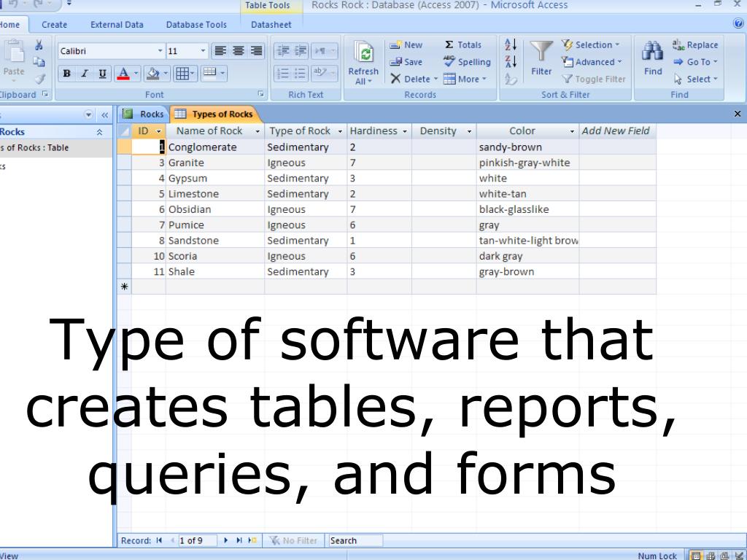Screen dimensions: 747x560
Task: Click the Cut scissors icon
Action: [39, 44]
